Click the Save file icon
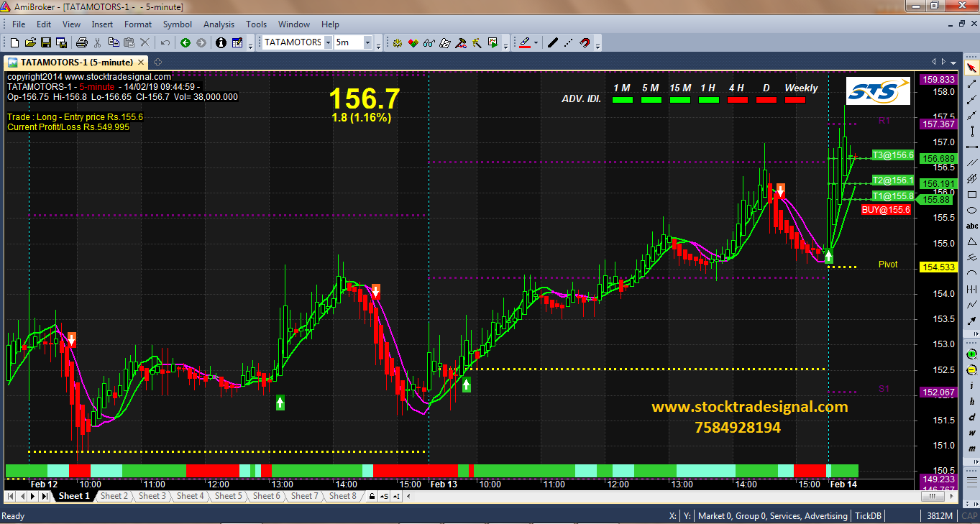The image size is (980, 524). 45,43
